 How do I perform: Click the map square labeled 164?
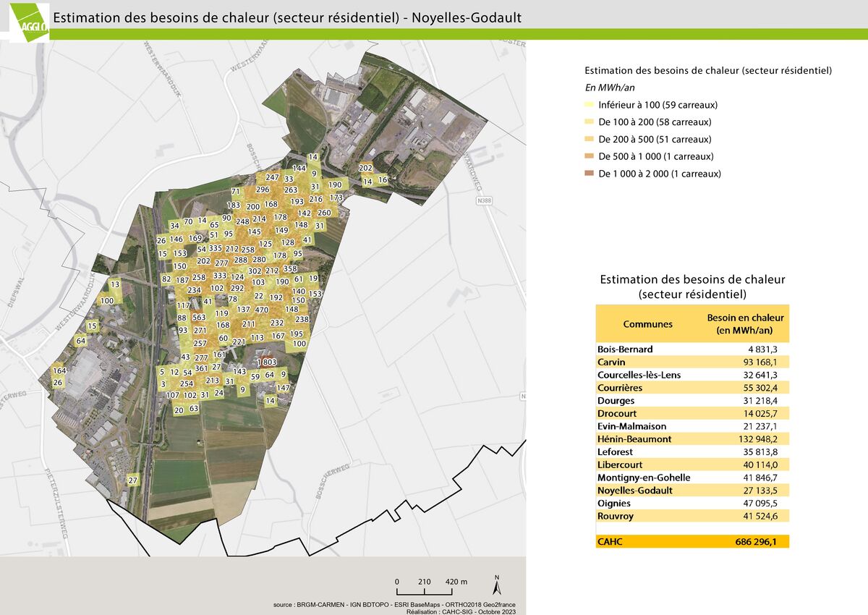[59, 370]
